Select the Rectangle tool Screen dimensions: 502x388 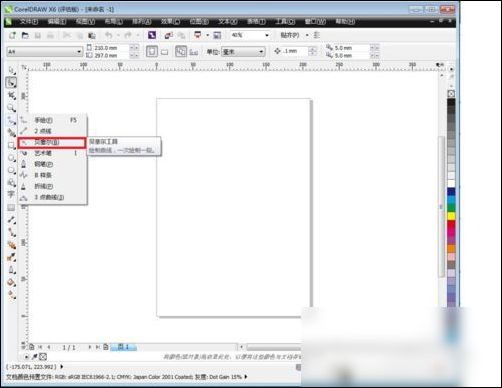coord(11,145)
